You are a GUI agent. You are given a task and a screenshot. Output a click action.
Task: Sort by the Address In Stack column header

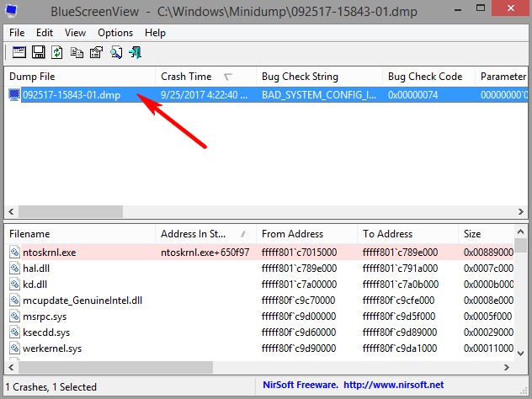[205, 234]
